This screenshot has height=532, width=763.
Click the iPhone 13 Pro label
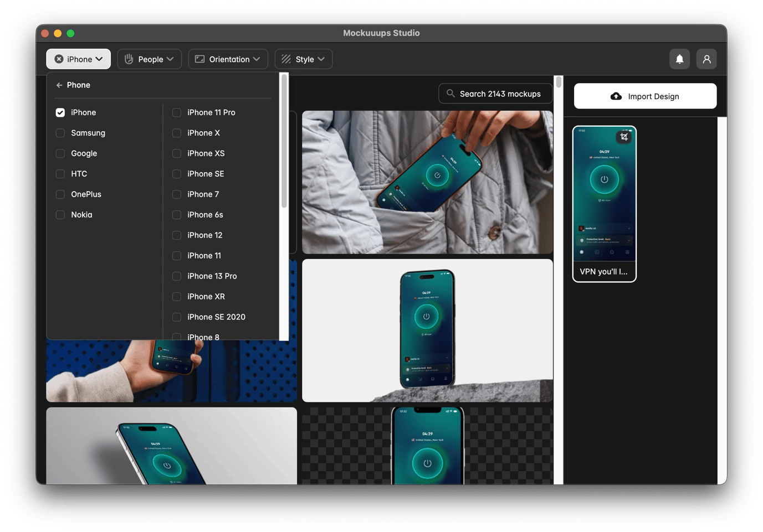[x=212, y=276]
